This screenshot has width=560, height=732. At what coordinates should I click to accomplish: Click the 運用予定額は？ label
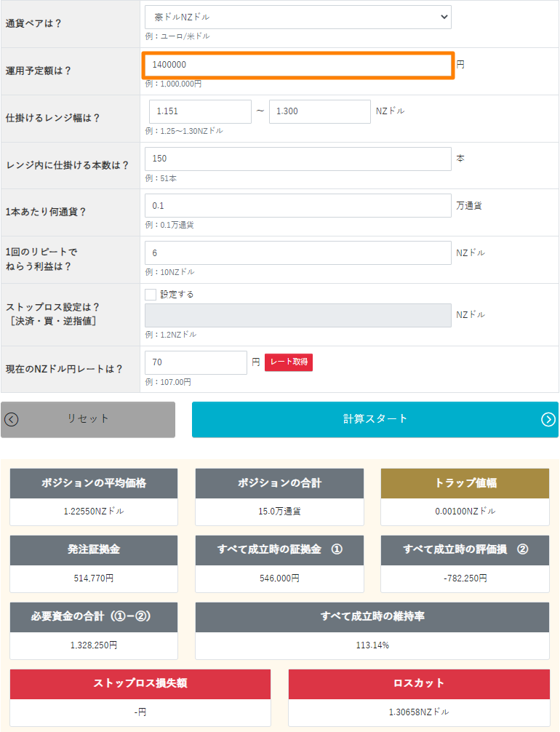39,71
